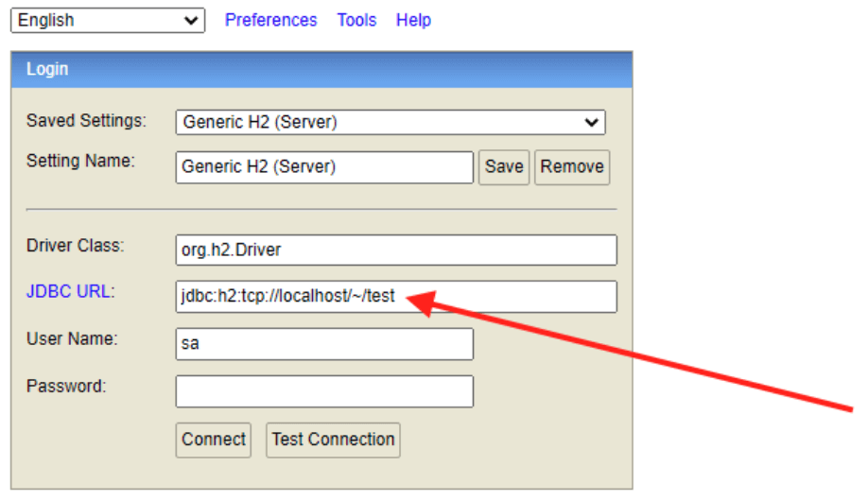Click the Test Connection button

coord(333,441)
